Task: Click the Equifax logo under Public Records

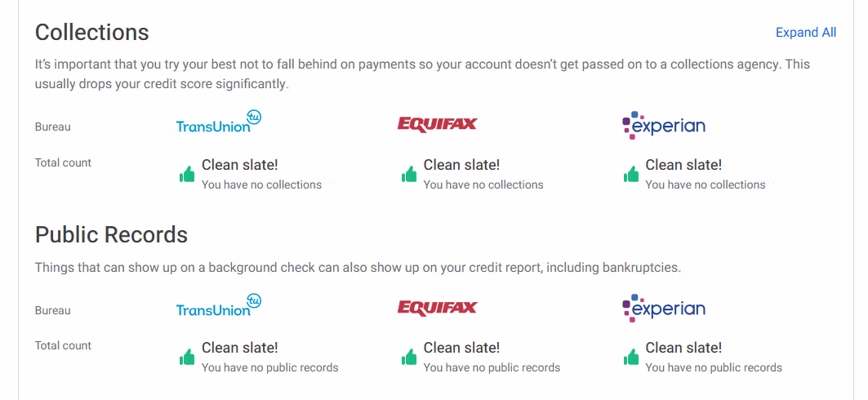Action: [x=437, y=308]
